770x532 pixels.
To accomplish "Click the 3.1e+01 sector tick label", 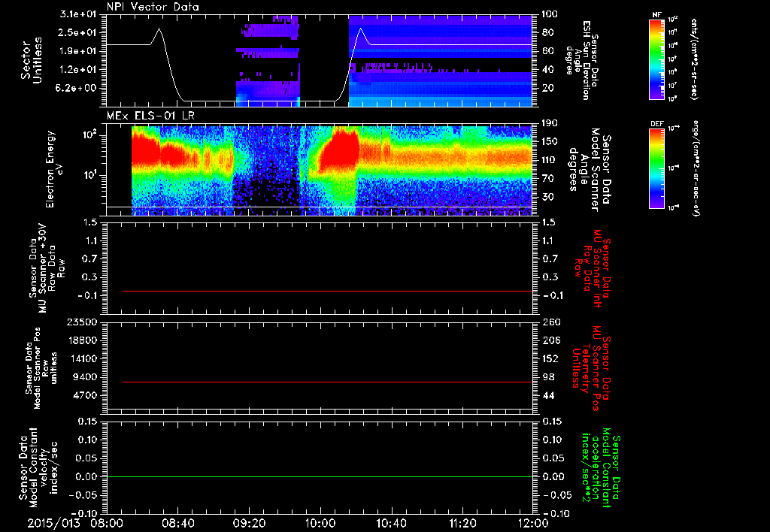I will 78,14.
